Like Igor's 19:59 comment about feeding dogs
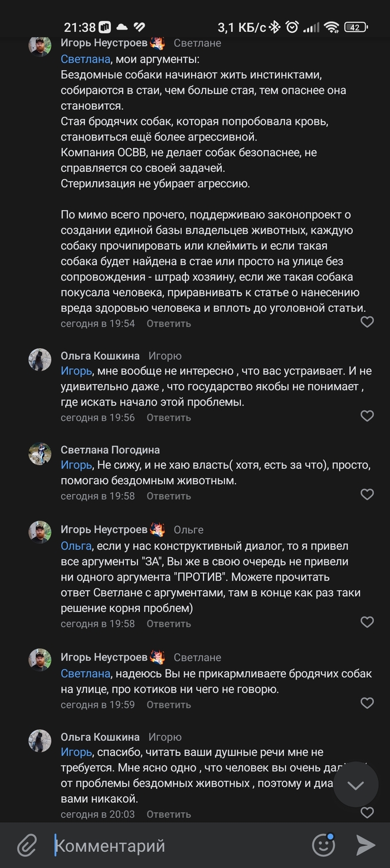This screenshot has height=868, width=390. (x=367, y=703)
